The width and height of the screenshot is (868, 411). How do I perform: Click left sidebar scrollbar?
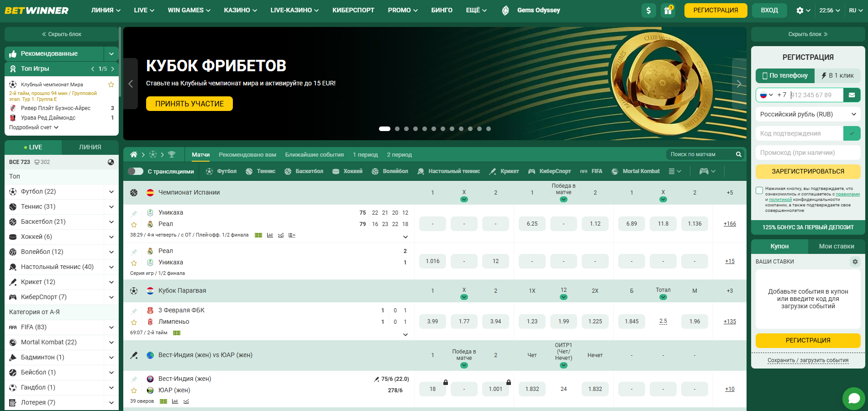[x=120, y=62]
